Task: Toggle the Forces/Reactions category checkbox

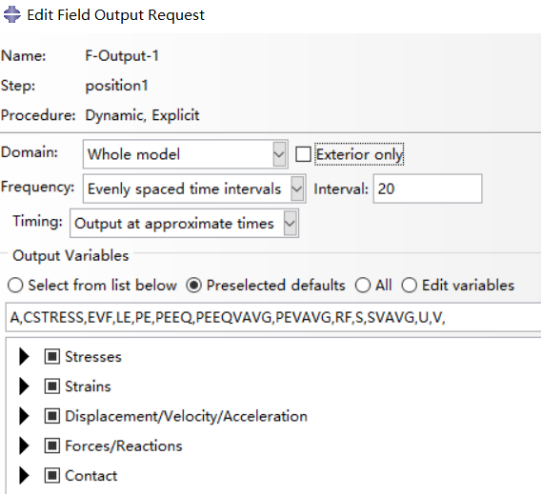Action: point(52,446)
